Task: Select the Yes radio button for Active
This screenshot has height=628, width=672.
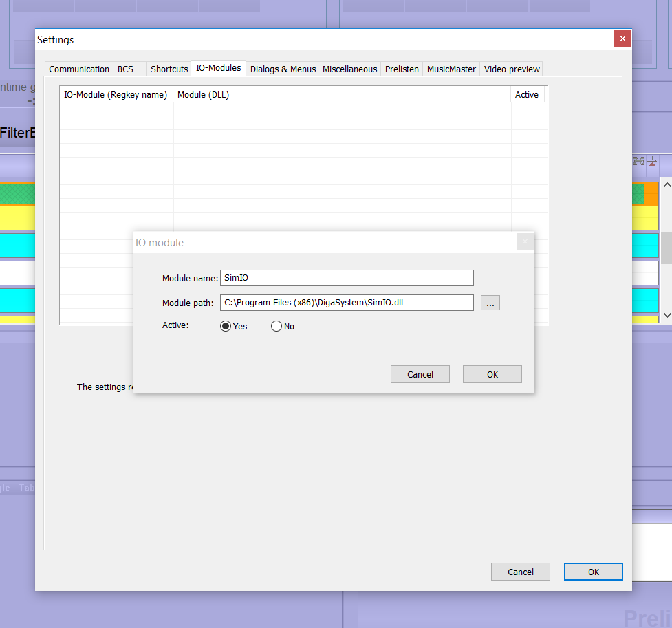Action: click(x=226, y=327)
